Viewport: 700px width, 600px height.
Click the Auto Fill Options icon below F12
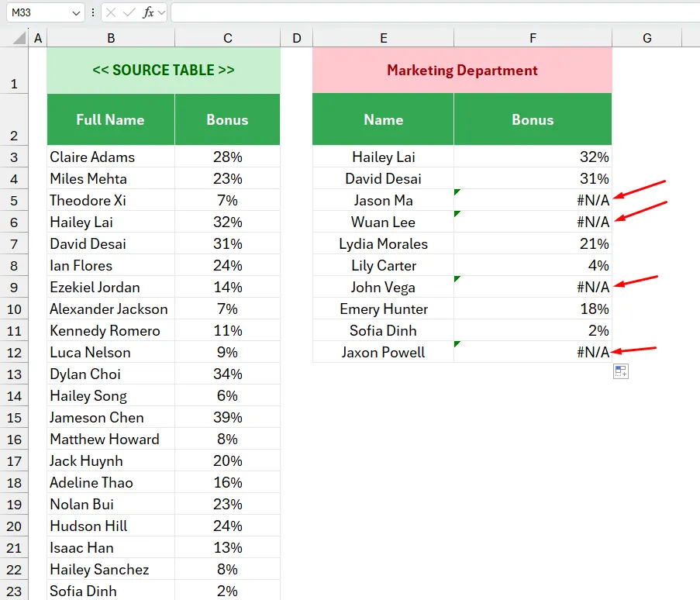(621, 371)
